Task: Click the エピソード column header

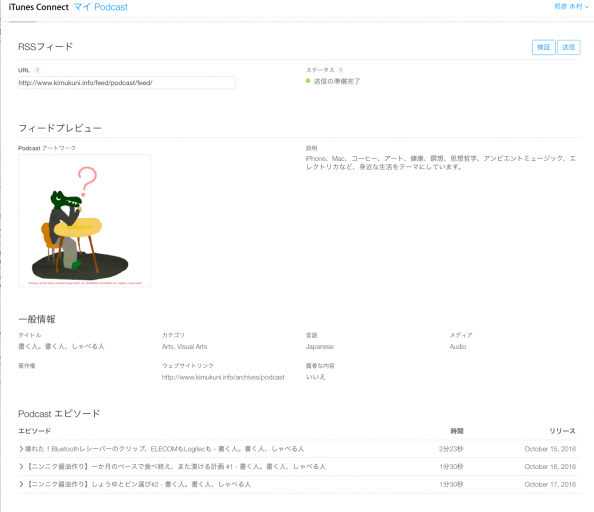Action: [34, 431]
